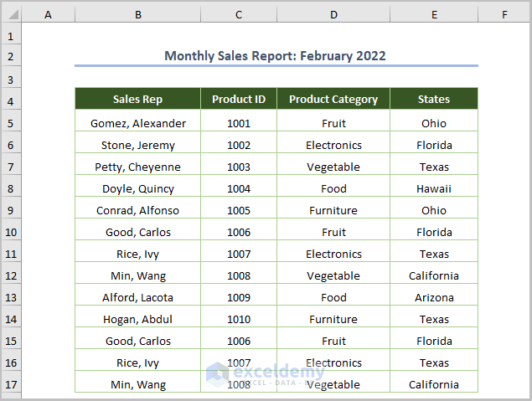Click the Sales Rep header cell

coord(137,100)
